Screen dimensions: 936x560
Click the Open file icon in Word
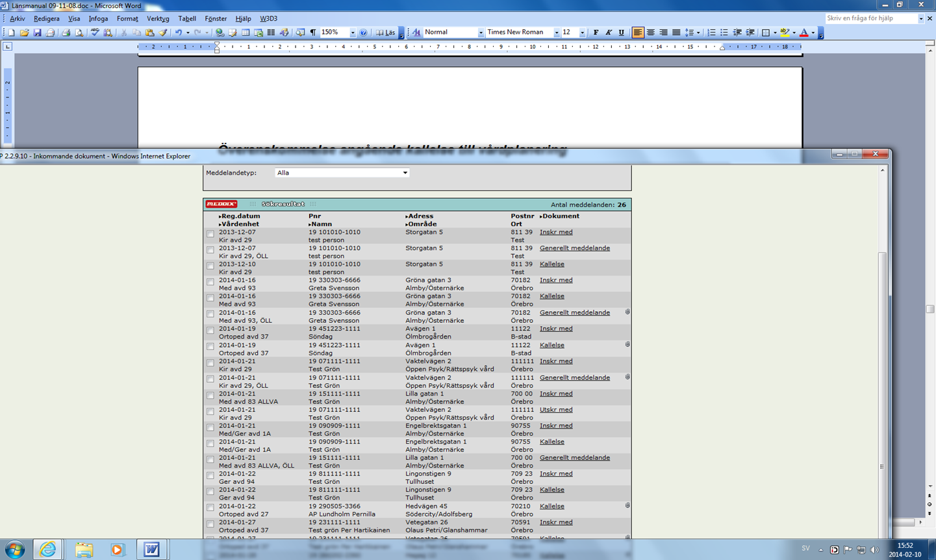tap(24, 32)
